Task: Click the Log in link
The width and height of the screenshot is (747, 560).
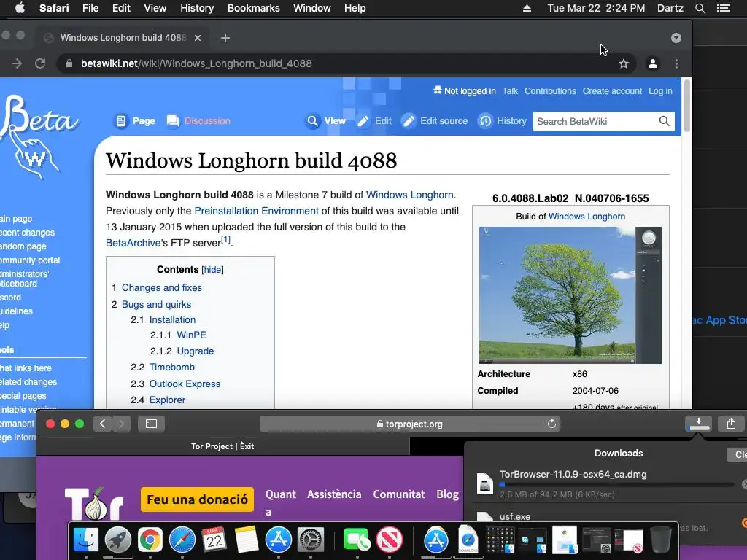Action: [660, 91]
